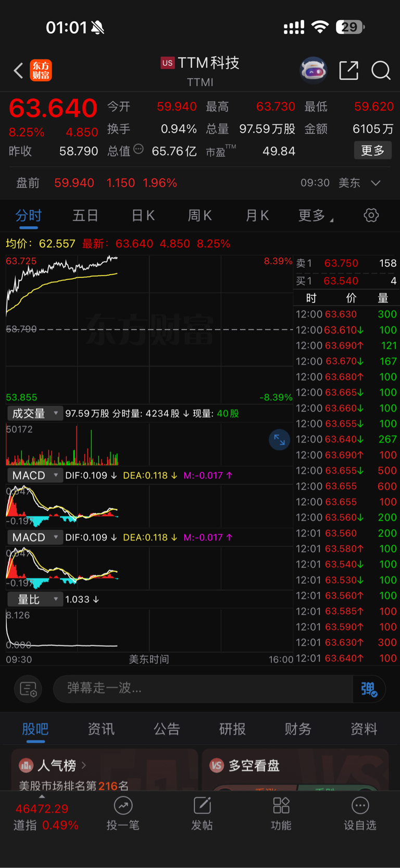The height and width of the screenshot is (868, 400).
Task: Tap the volume bar chart
Action: pyautogui.click(x=149, y=444)
